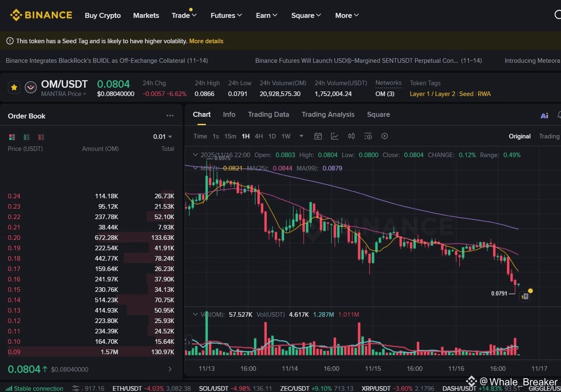This screenshot has width=561, height=392.
Task: Open the Square tab beside Trading Analysis
Action: (378, 114)
